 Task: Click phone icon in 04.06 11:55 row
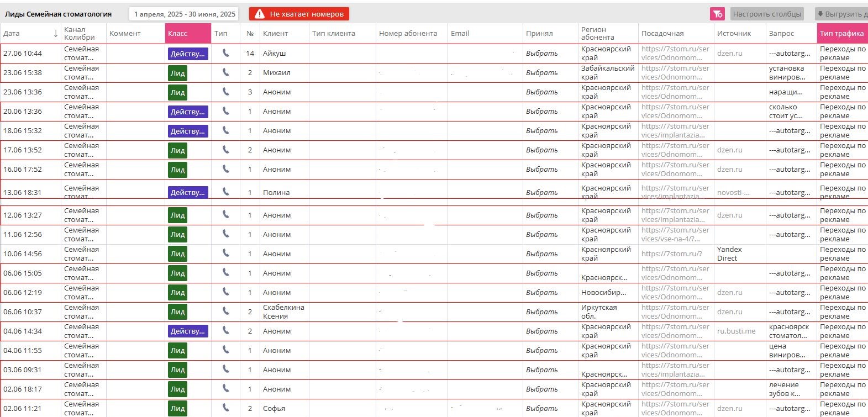225,350
